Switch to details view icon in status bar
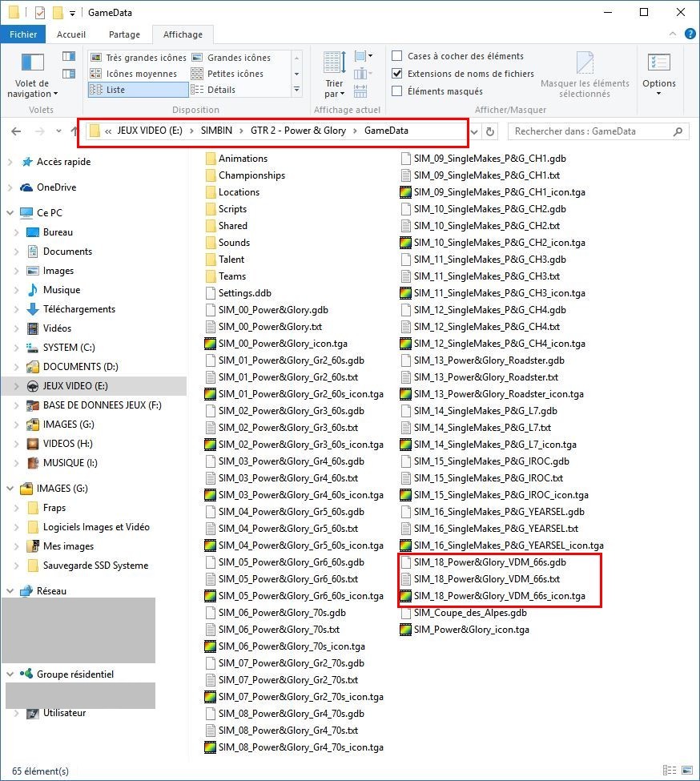 [x=670, y=771]
